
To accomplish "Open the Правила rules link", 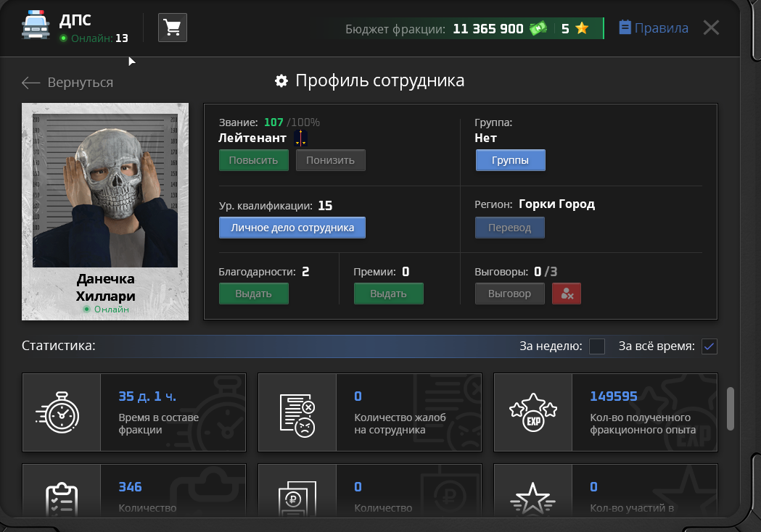I will [x=653, y=28].
